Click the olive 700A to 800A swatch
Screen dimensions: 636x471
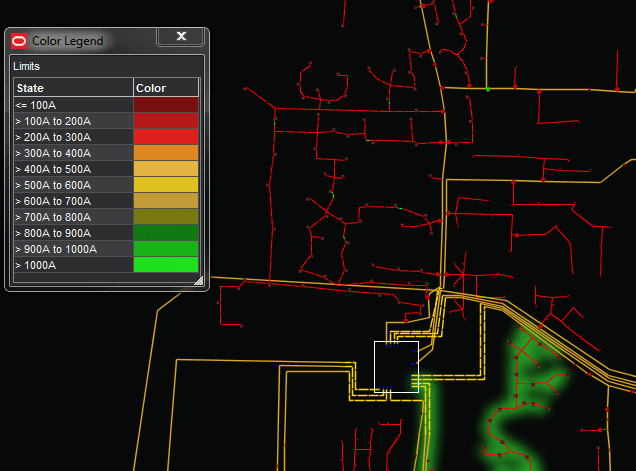pos(166,217)
